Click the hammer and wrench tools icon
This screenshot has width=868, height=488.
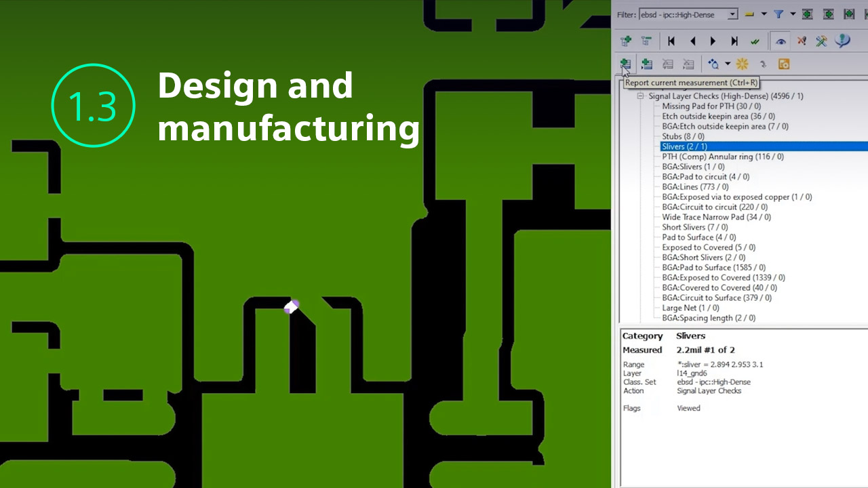(821, 41)
